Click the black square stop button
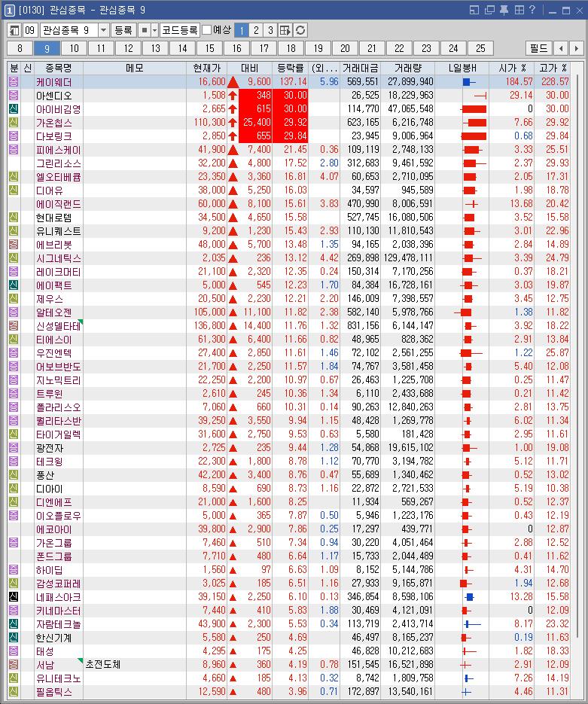The image size is (588, 704). (x=145, y=30)
